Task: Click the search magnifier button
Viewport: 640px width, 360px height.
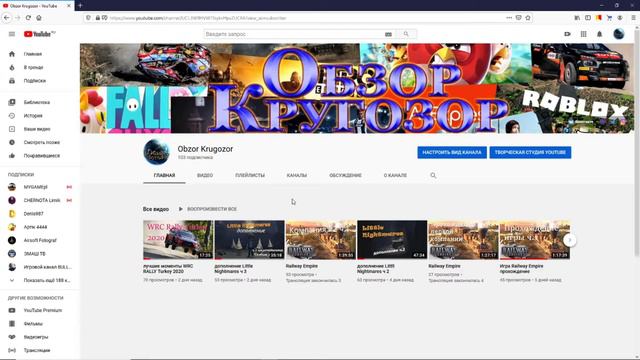Action: click(x=406, y=34)
